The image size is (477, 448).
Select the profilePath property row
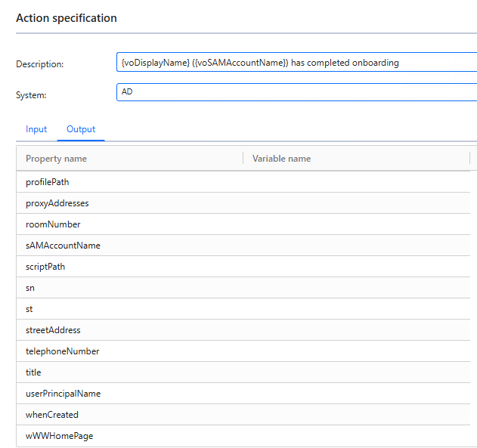(243, 182)
